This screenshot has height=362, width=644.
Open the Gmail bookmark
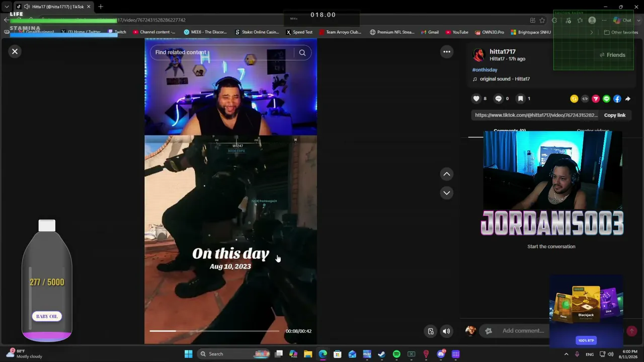pos(430,32)
